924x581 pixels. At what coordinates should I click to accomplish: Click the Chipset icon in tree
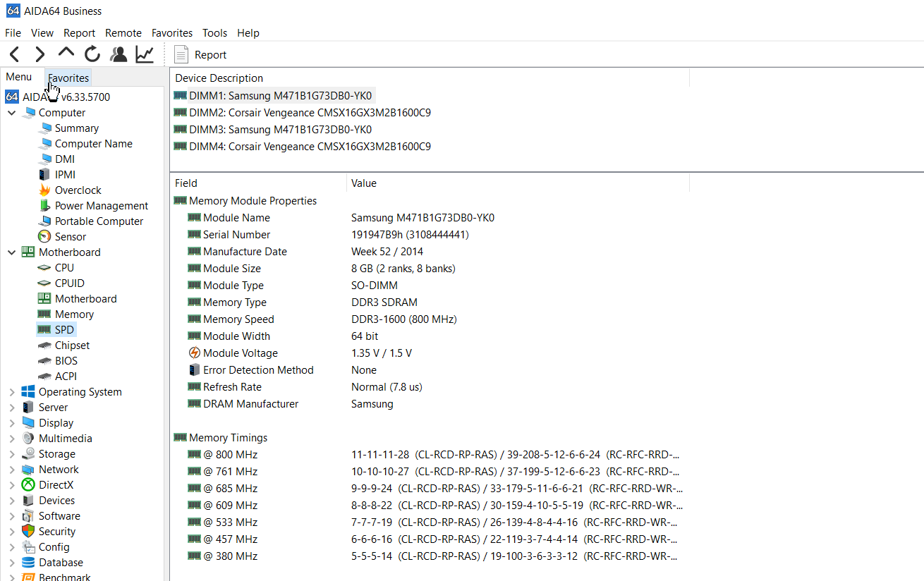click(44, 345)
